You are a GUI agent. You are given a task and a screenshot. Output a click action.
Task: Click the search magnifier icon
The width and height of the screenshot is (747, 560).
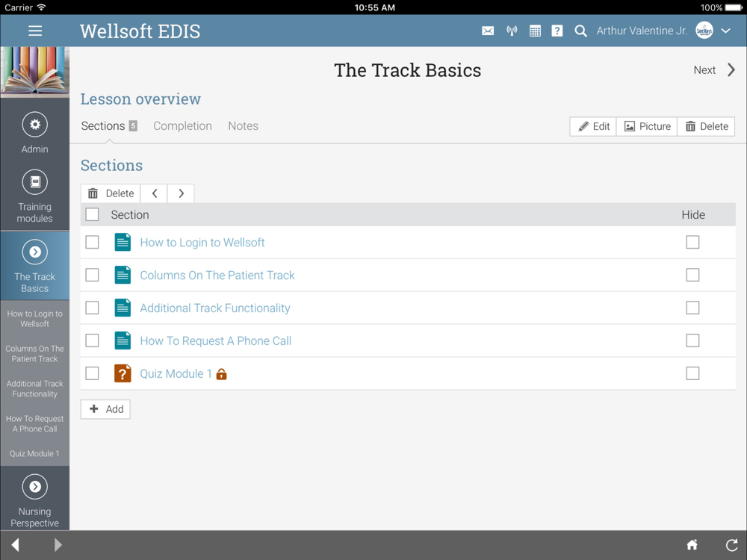pyautogui.click(x=580, y=31)
